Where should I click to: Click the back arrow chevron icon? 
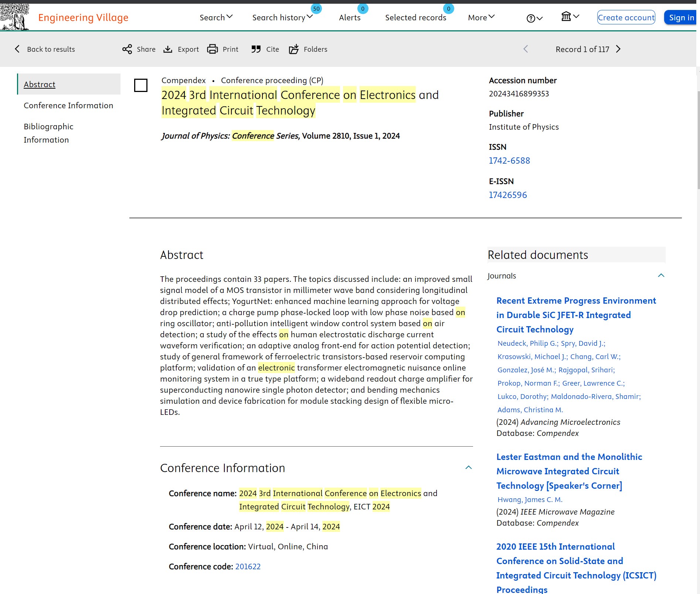17,49
